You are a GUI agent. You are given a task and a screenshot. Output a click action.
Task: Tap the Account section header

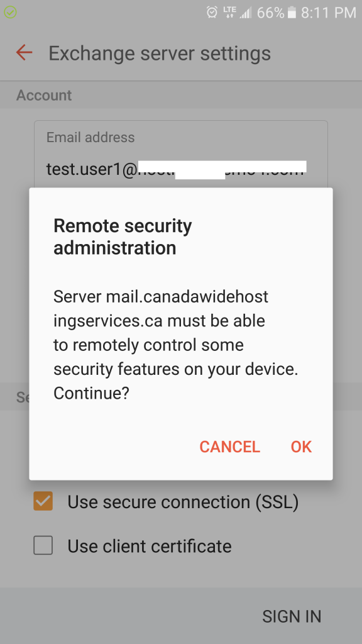point(44,96)
